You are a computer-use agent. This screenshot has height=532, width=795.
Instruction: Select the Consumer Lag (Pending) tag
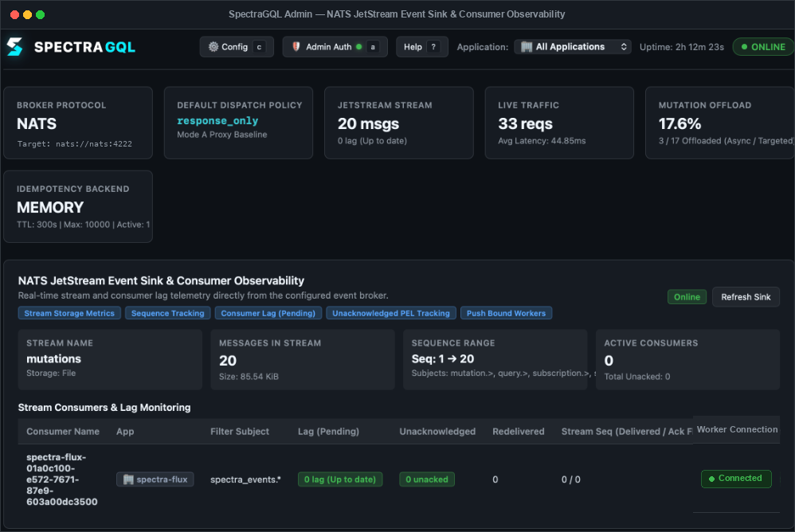[x=268, y=313]
